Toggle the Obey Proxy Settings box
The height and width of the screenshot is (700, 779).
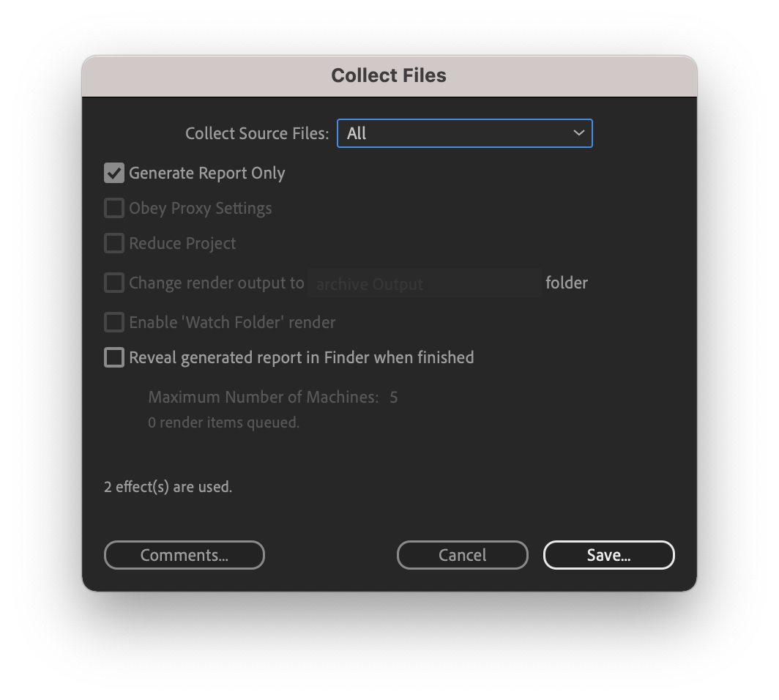click(x=114, y=208)
